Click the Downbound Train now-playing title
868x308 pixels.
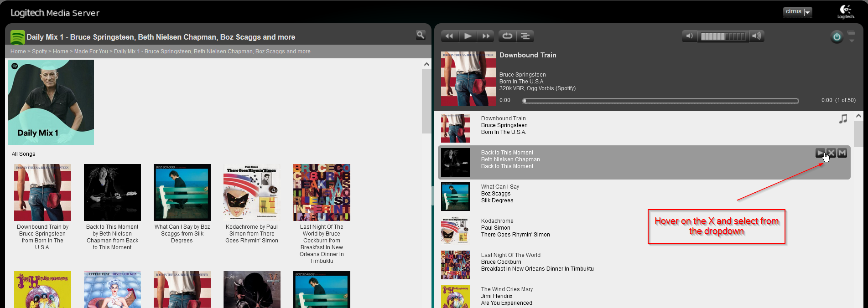point(528,55)
